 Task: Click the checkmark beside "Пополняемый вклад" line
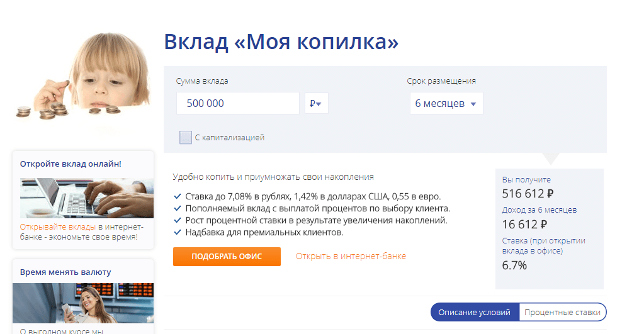point(177,208)
